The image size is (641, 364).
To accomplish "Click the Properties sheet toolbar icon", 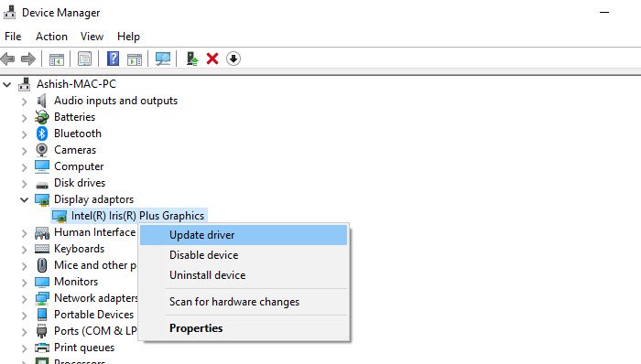I will tap(84, 59).
